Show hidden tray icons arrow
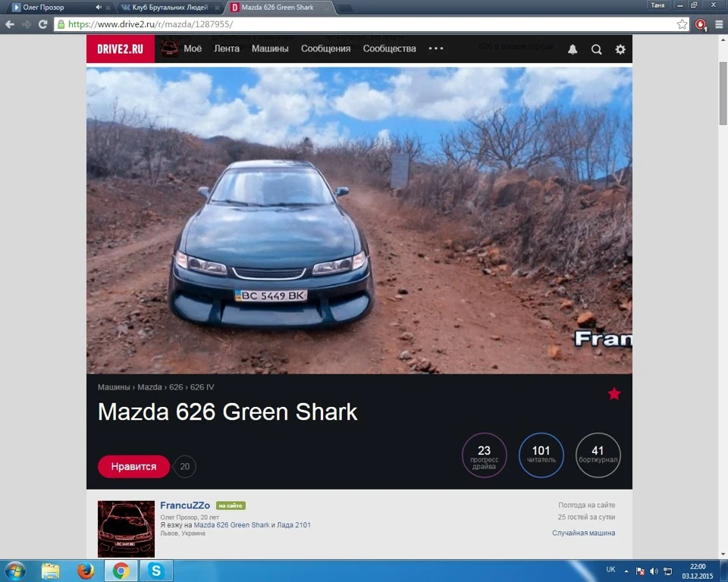This screenshot has width=728, height=582. tap(626, 571)
